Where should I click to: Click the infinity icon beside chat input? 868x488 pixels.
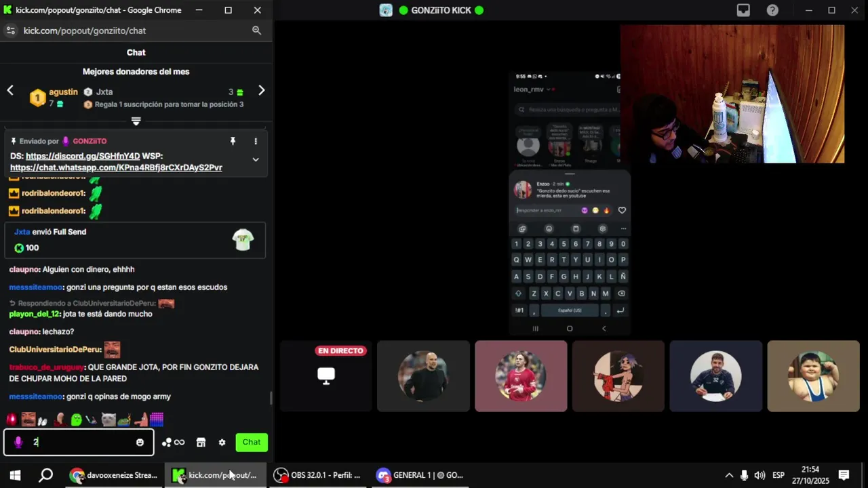[179, 443]
